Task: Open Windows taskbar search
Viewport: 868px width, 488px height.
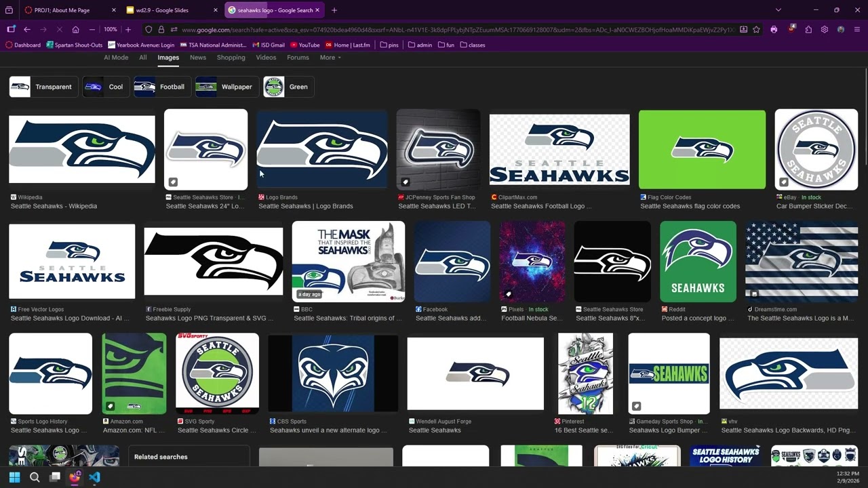Action: pyautogui.click(x=35, y=477)
